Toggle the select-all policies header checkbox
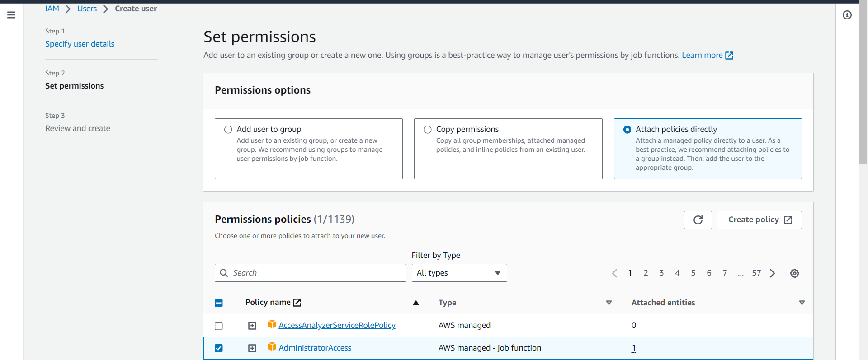 point(219,303)
